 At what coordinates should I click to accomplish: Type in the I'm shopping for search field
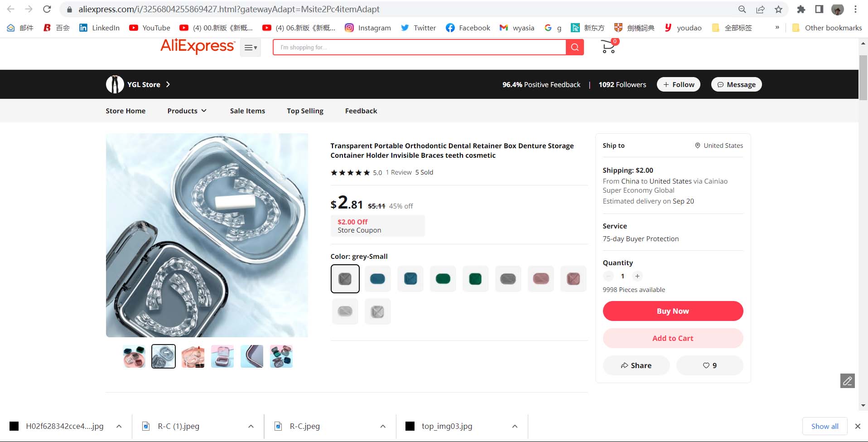419,47
